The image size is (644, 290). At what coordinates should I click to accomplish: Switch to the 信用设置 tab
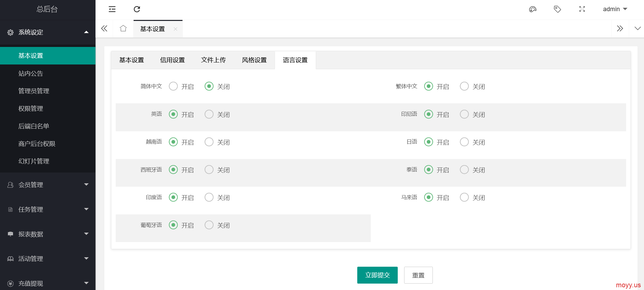click(172, 60)
